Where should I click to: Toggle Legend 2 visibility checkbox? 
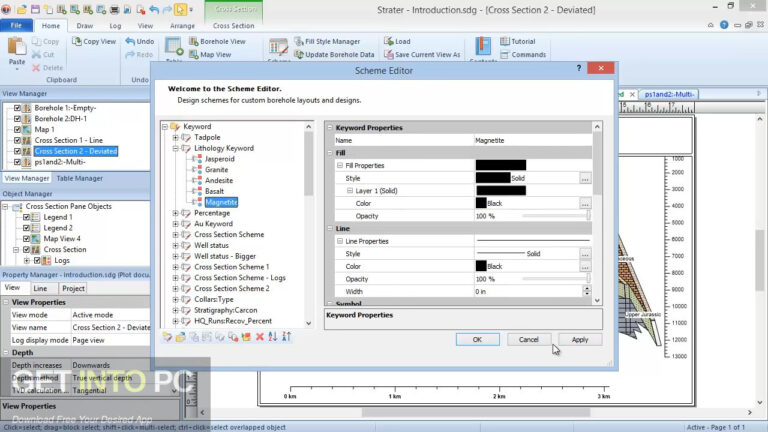click(26, 228)
